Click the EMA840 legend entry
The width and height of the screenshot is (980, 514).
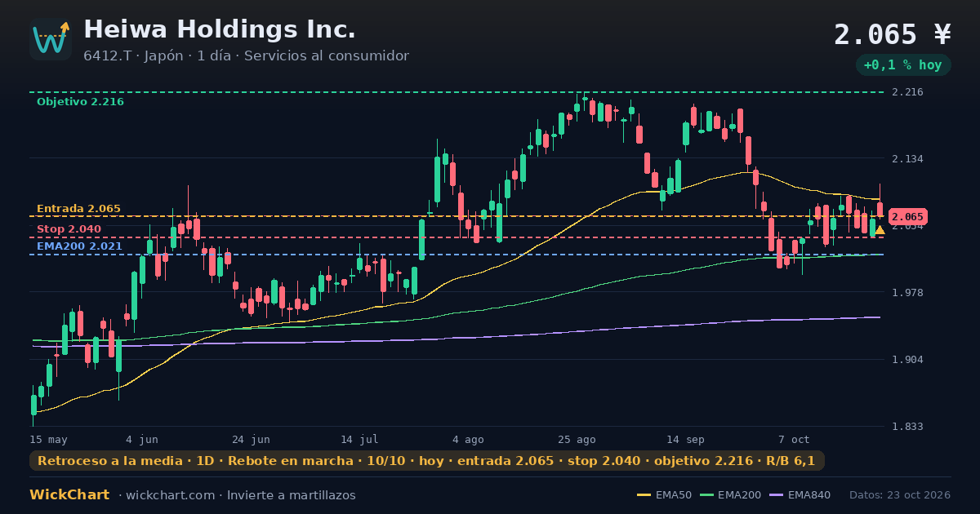tap(801, 495)
